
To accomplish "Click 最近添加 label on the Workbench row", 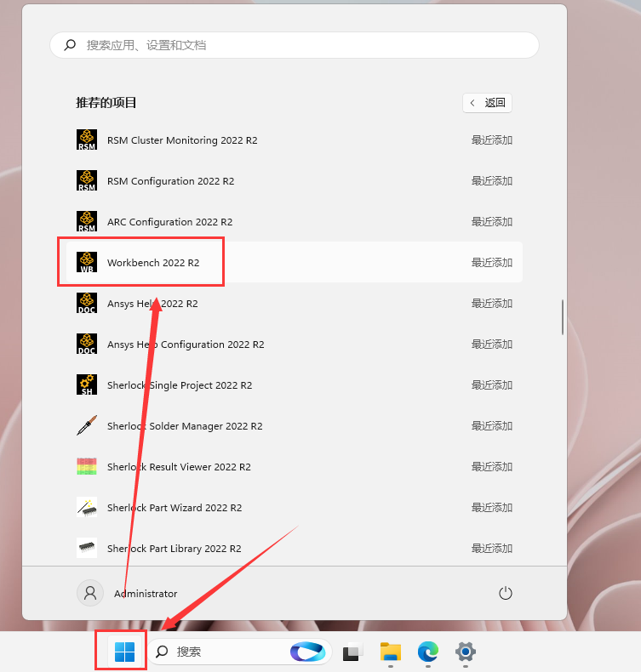I will click(x=492, y=262).
